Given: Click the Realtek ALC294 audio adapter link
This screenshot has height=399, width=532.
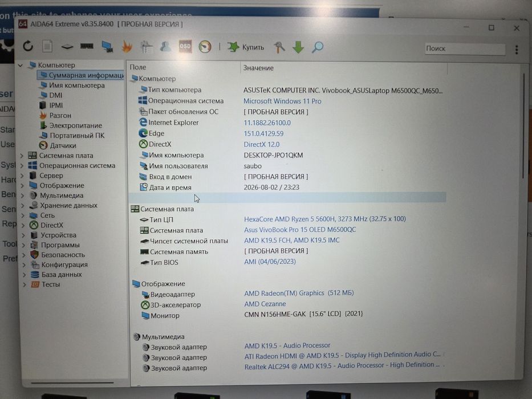Looking at the screenshot, I should click(x=342, y=366).
